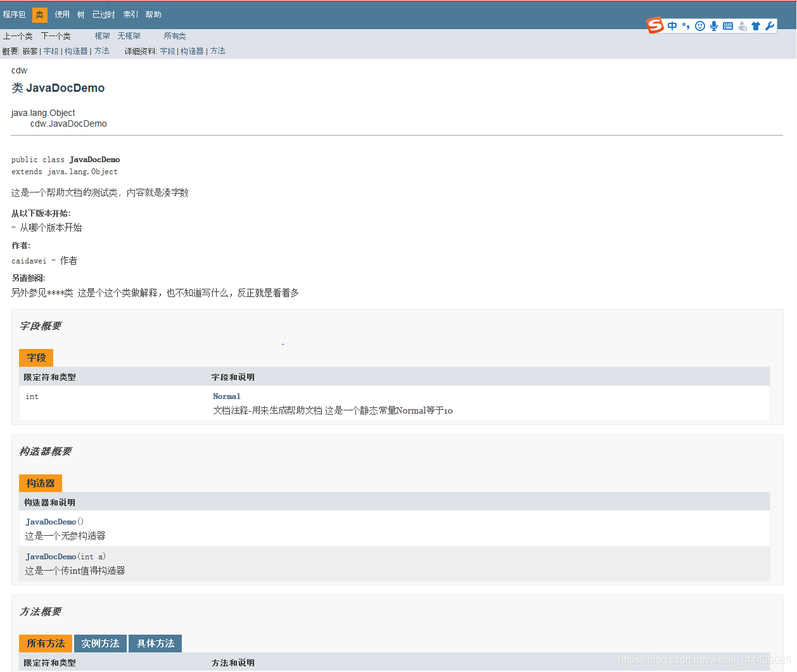
Task: Click the 这是一个无参构造器 description
Action: [x=65, y=536]
